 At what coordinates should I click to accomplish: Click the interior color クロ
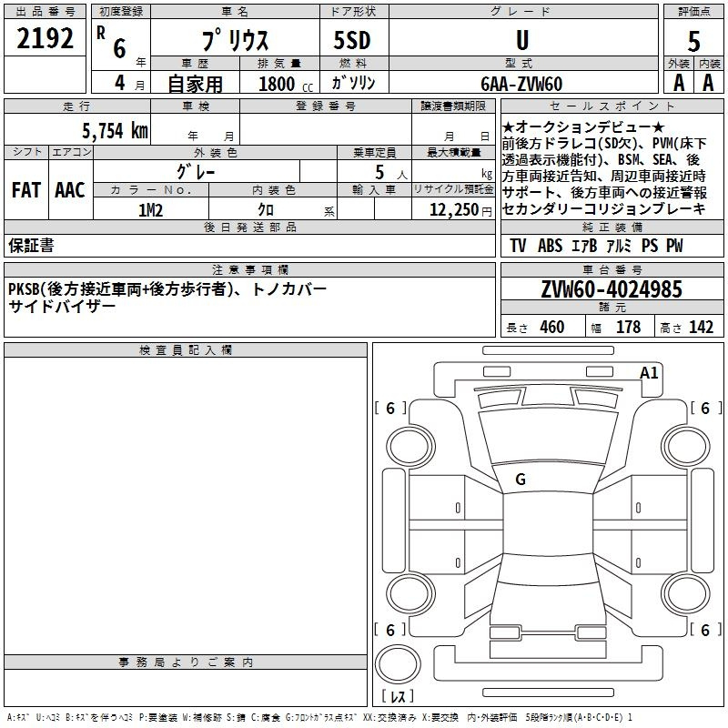pos(266,210)
